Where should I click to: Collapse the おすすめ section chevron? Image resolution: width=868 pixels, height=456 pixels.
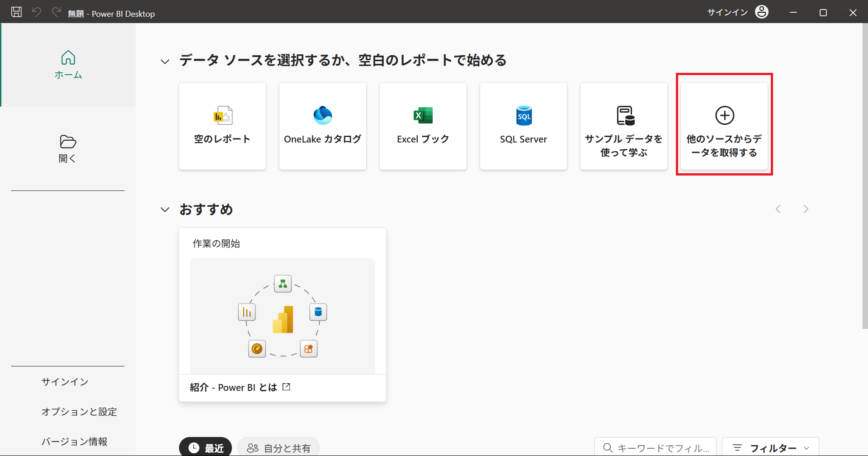[165, 209]
